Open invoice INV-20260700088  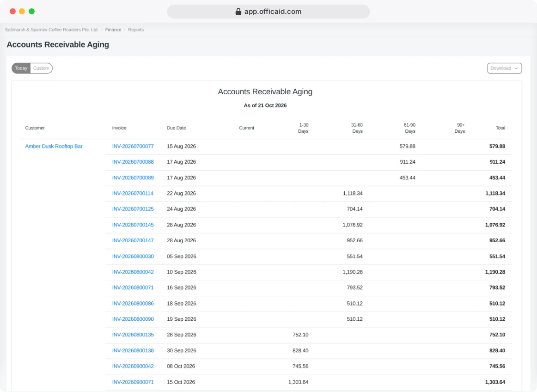pyautogui.click(x=133, y=162)
